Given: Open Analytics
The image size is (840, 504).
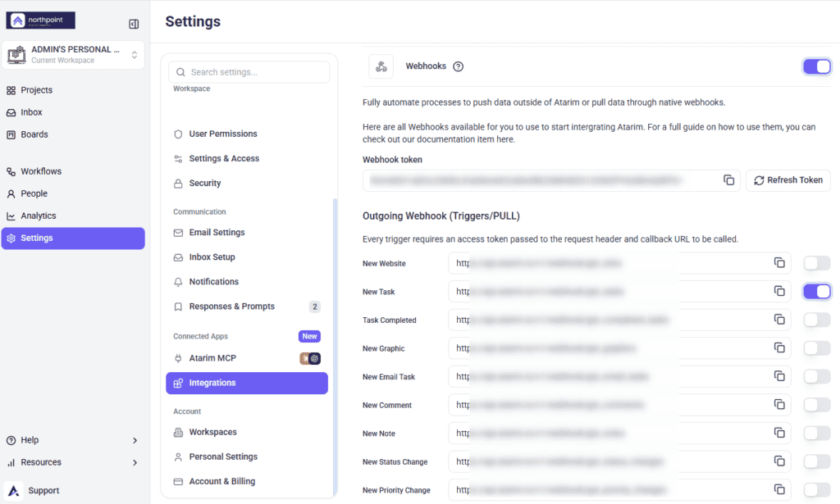Looking at the screenshot, I should coord(73,216).
